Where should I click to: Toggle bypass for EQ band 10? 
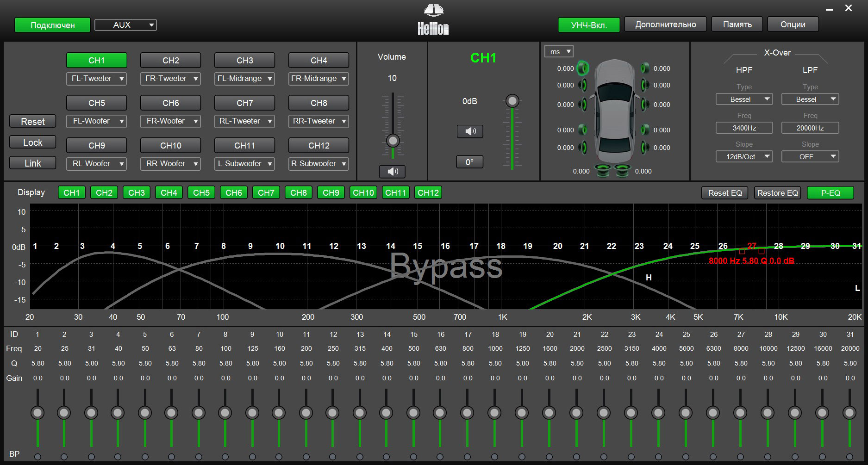pyautogui.click(x=279, y=457)
